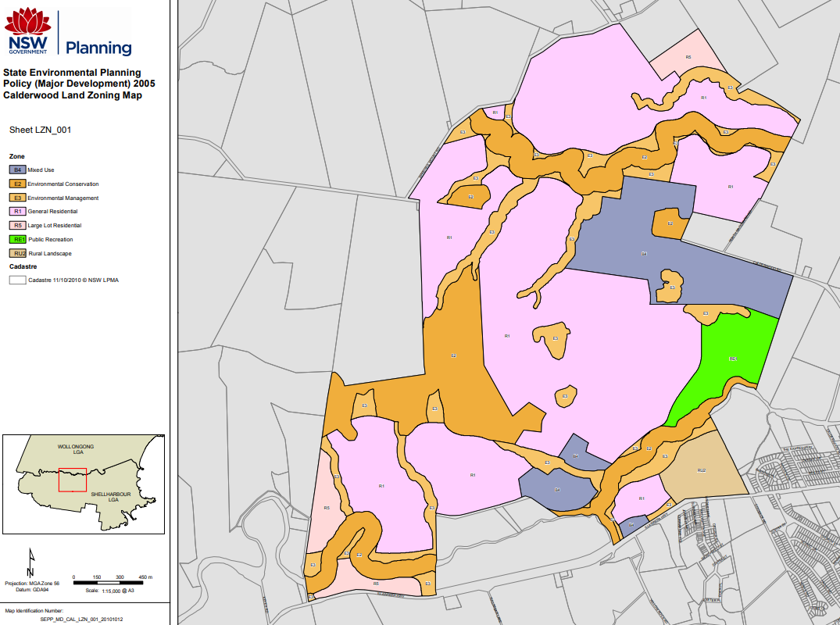Screen dimensions: 840x625
Task: Click the Map Identification Number SEPP_MD_CAL_LZN_001_20101012
Action: [x=80, y=617]
